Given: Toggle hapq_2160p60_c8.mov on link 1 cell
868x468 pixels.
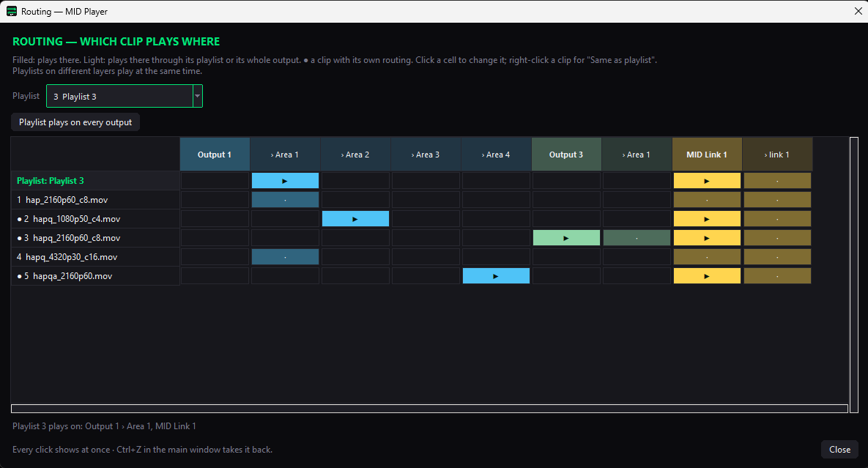Looking at the screenshot, I should tap(777, 238).
